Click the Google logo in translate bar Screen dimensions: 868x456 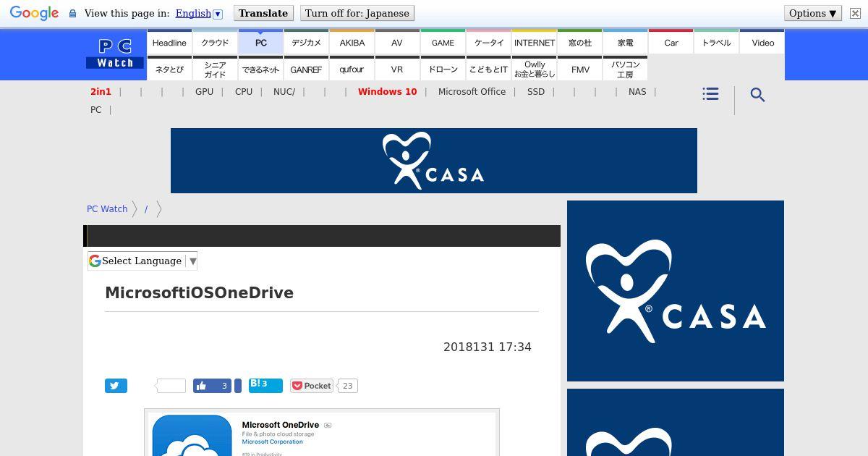[x=34, y=14]
